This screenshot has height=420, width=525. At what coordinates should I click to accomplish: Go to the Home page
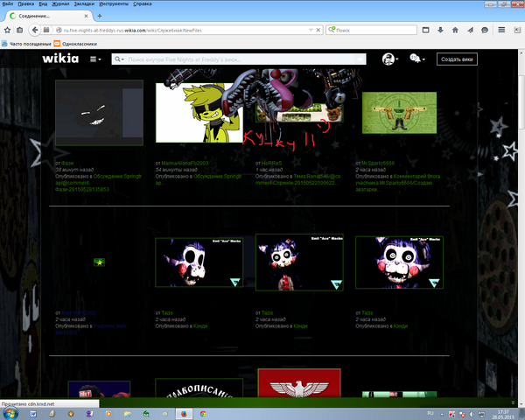tap(455, 30)
